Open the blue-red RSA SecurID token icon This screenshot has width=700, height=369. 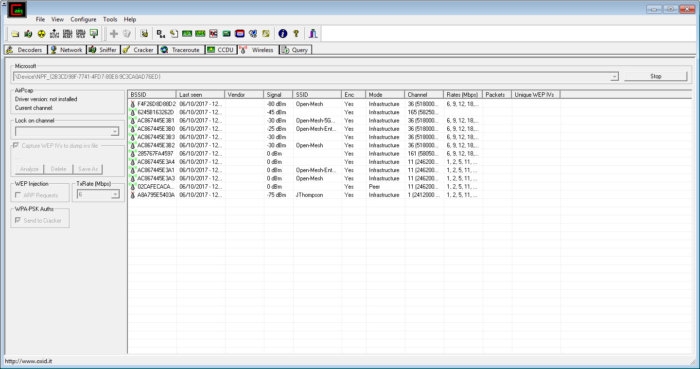tap(240, 33)
